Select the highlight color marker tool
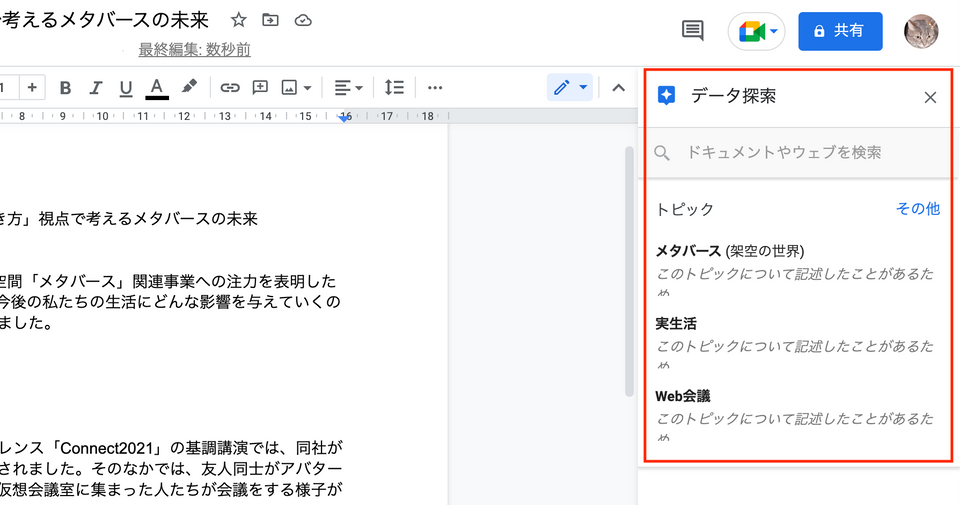This screenshot has width=960, height=505. coord(189,87)
